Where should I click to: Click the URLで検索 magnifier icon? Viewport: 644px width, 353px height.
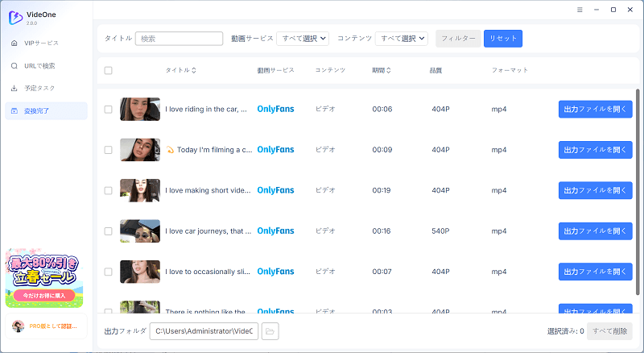pyautogui.click(x=14, y=66)
